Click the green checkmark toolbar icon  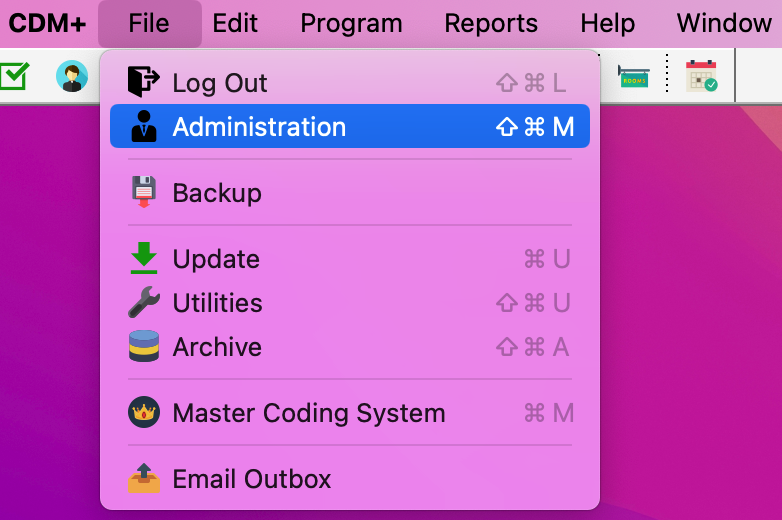click(x=14, y=76)
